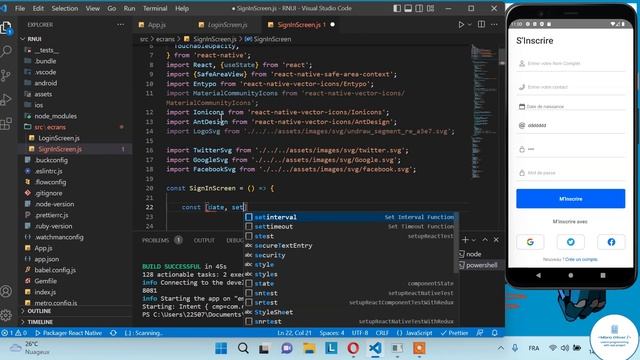Collapse the RNUI root folder
Screen dimensions: 640x360
pyautogui.click(x=35, y=39)
